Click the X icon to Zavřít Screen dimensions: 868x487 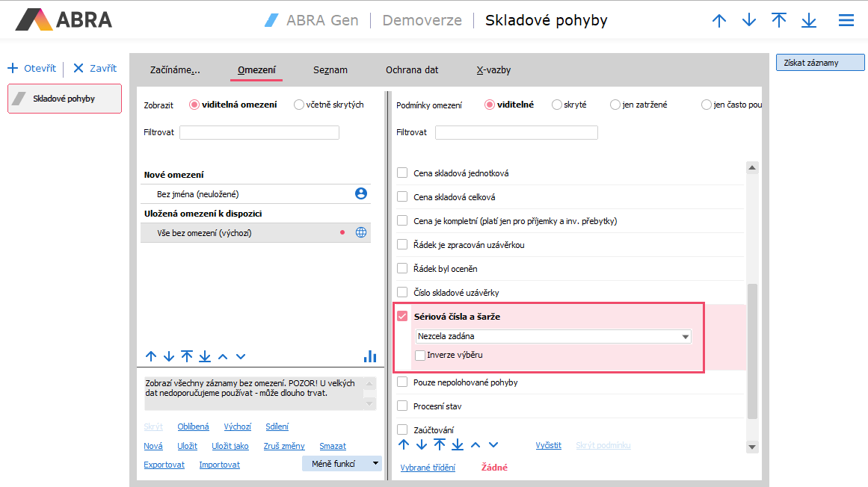pyautogui.click(x=78, y=69)
